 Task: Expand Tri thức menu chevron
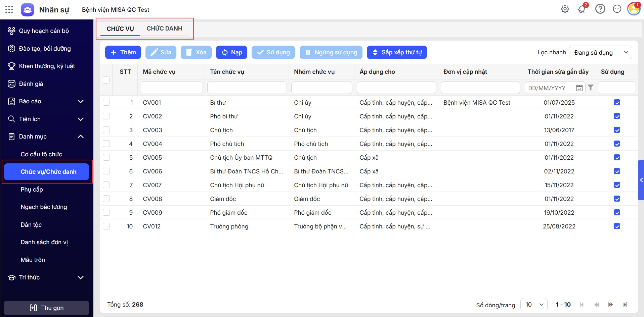click(81, 277)
